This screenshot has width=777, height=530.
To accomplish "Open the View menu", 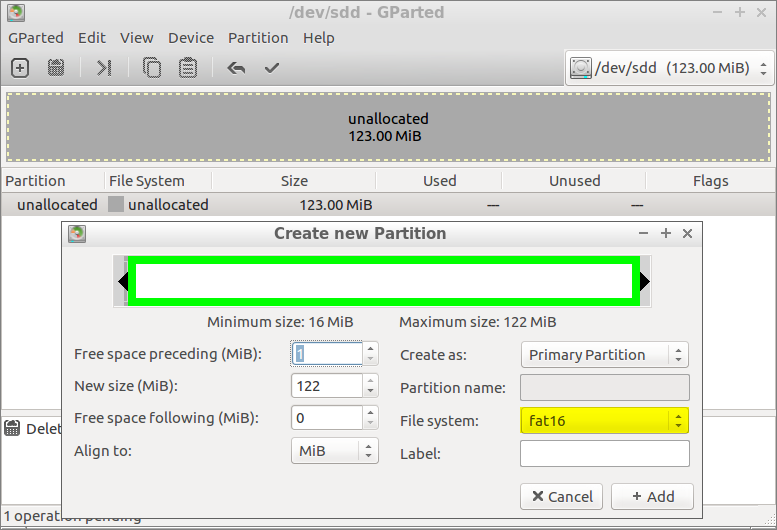I will (x=136, y=38).
